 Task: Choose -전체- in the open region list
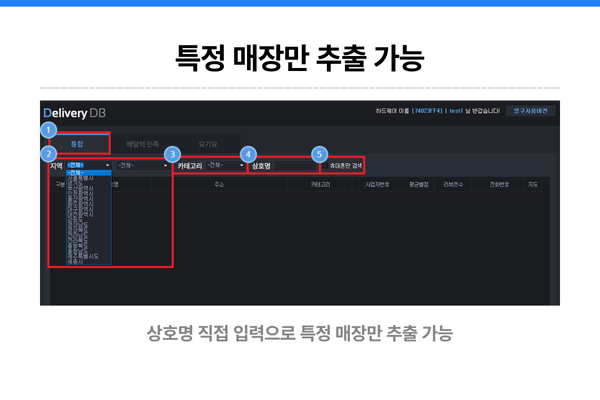pos(89,173)
